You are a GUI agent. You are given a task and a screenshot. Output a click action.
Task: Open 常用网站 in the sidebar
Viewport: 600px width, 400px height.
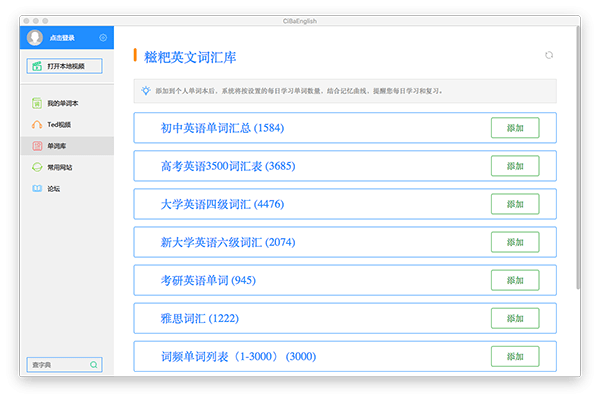pos(67,167)
